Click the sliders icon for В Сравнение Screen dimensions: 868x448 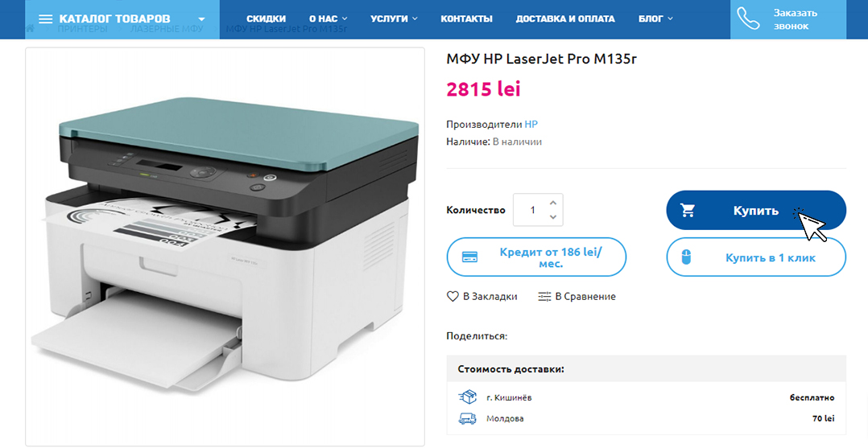544,297
